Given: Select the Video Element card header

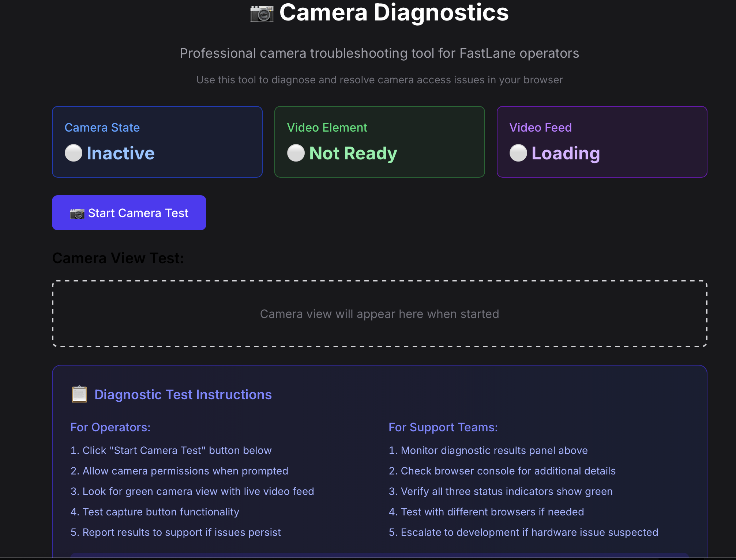Looking at the screenshot, I should [327, 128].
